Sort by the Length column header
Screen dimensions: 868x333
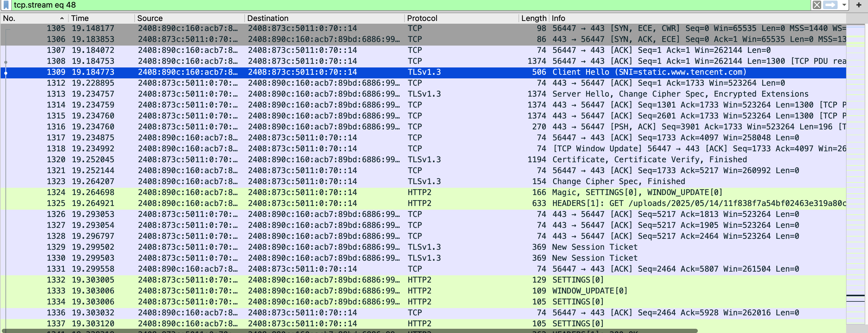(x=533, y=18)
